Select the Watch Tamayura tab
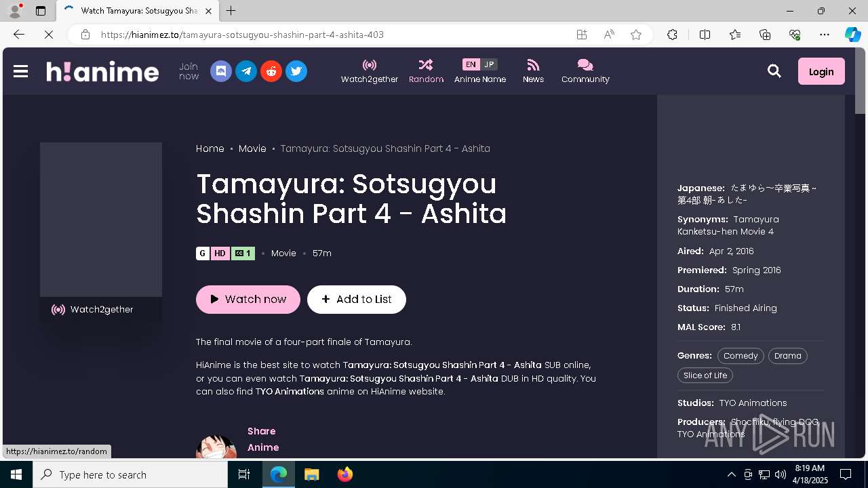 pos(138,11)
